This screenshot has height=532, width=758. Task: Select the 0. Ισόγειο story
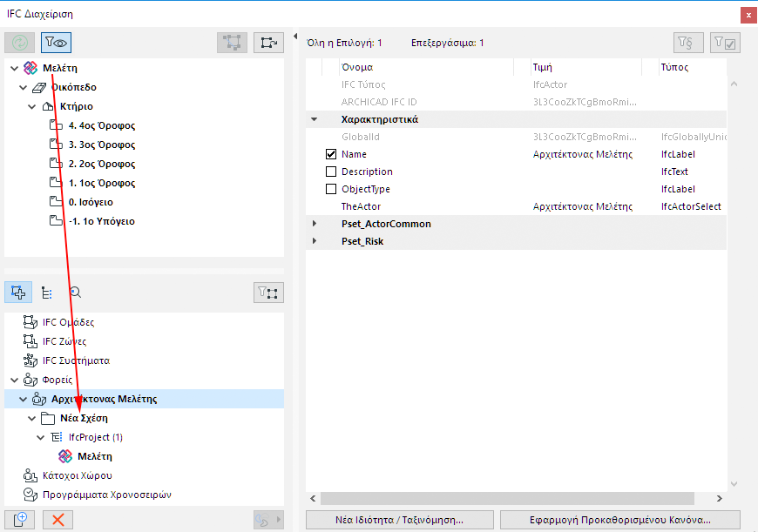pyautogui.click(x=91, y=202)
